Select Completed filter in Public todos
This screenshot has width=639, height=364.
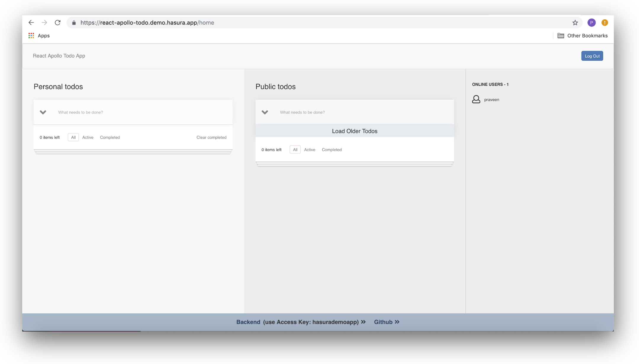click(331, 150)
